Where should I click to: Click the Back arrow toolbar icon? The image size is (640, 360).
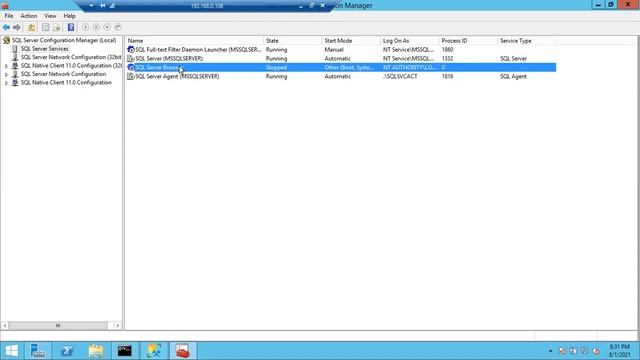(6, 27)
